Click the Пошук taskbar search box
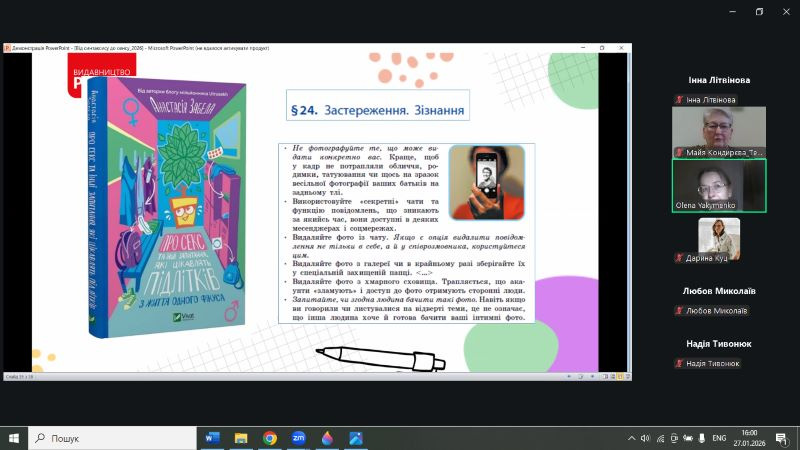 click(110, 438)
